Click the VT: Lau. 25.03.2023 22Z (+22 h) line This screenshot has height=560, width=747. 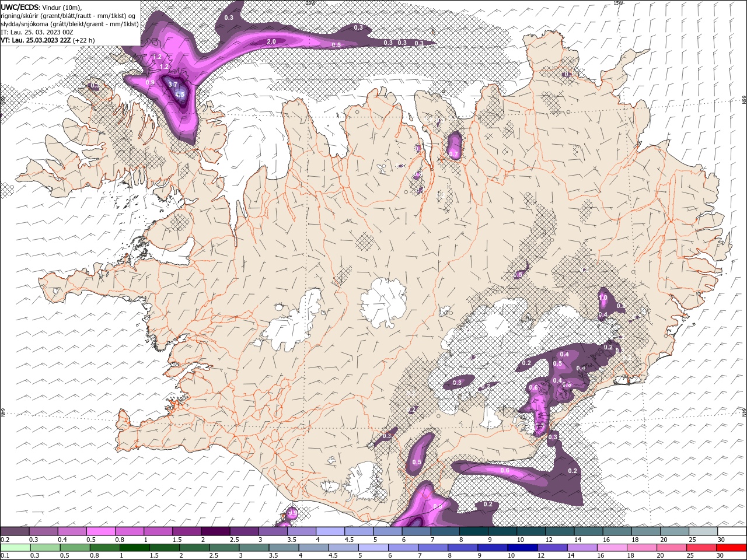(x=48, y=40)
